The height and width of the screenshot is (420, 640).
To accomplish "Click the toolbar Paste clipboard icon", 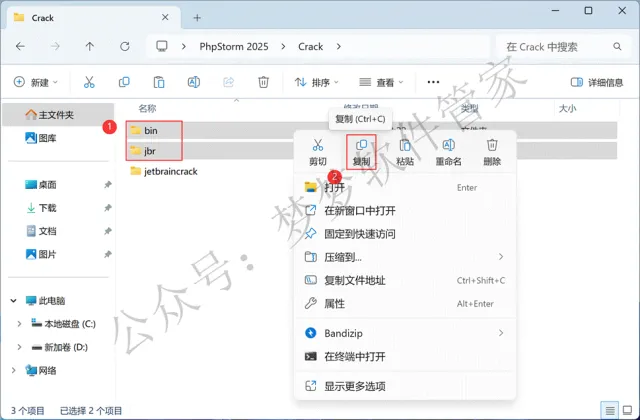I will tap(159, 82).
